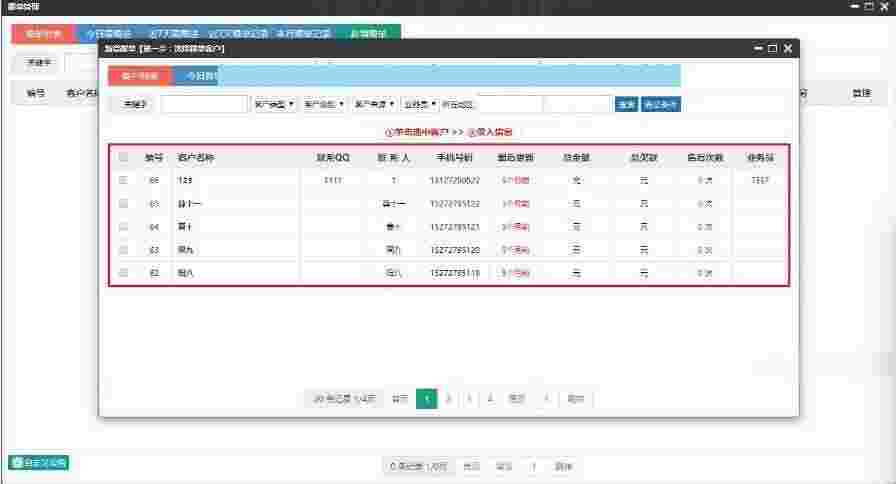Open the 今日需联系 tab in background window
This screenshot has width=896, height=484.
(108, 34)
